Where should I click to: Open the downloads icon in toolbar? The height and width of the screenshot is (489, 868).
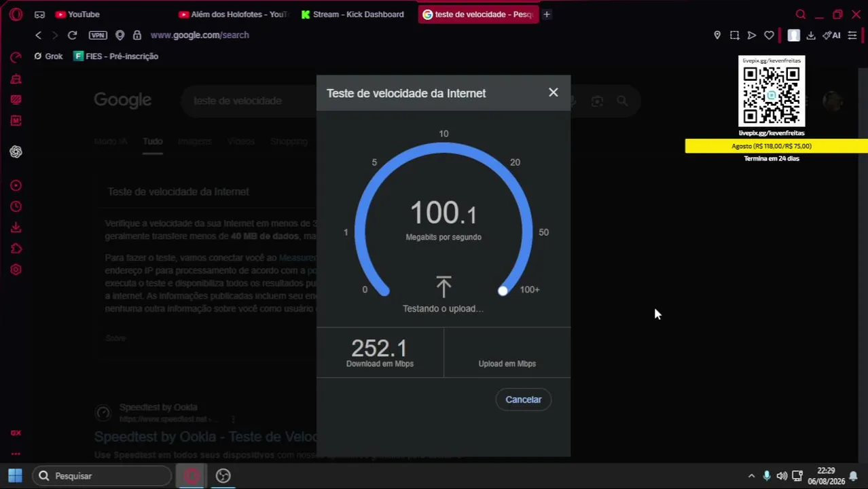click(811, 35)
